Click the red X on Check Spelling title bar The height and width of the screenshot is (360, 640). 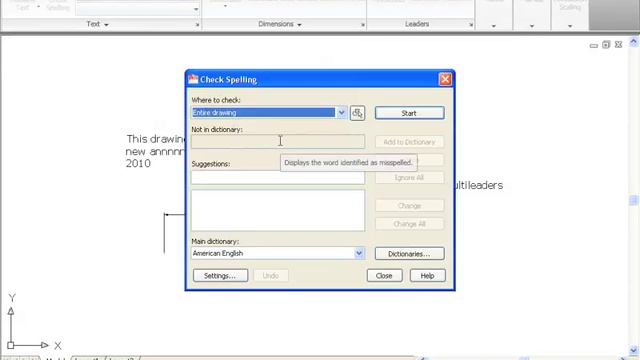[x=445, y=79]
